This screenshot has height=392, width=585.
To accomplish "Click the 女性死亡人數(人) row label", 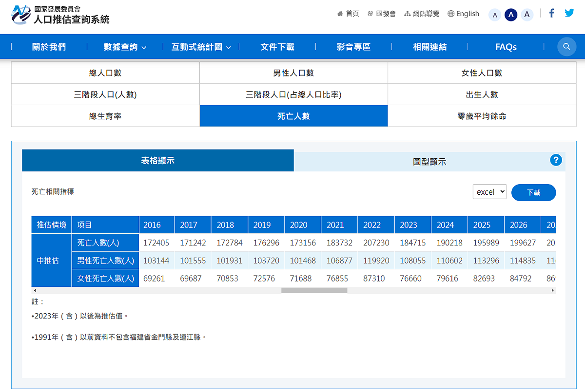I will [x=105, y=279].
